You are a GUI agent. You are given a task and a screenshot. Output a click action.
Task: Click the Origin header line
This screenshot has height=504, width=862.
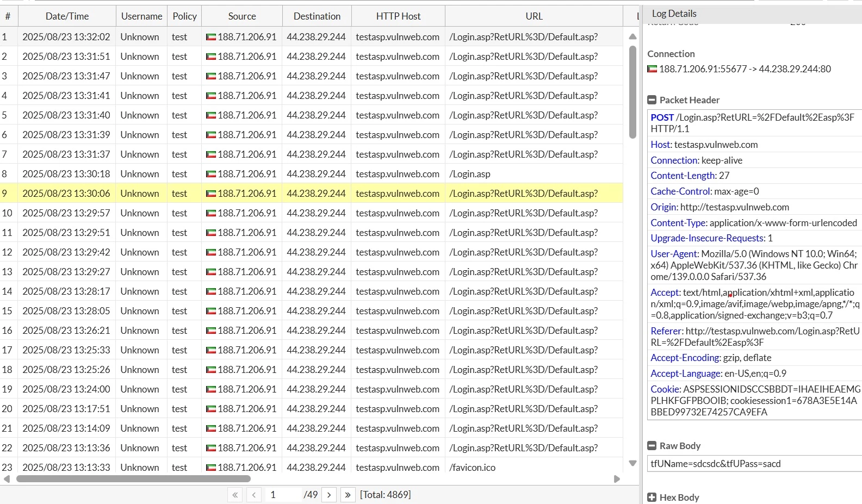pyautogui.click(x=720, y=207)
